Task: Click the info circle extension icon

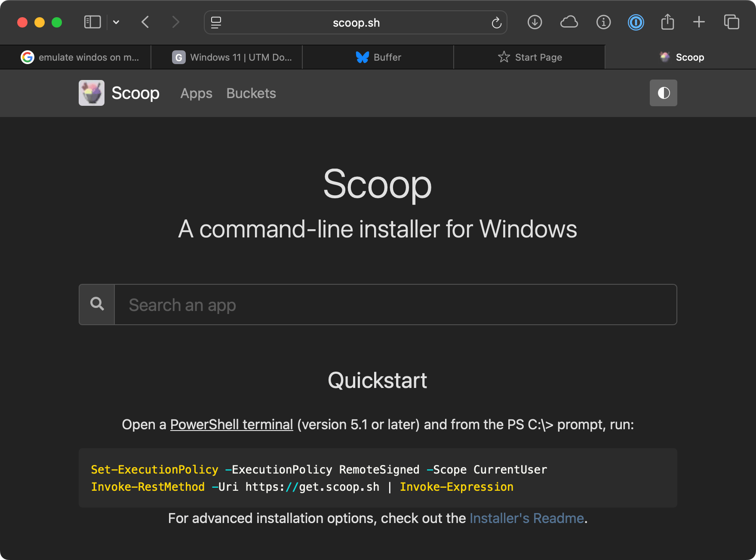Action: click(x=603, y=22)
